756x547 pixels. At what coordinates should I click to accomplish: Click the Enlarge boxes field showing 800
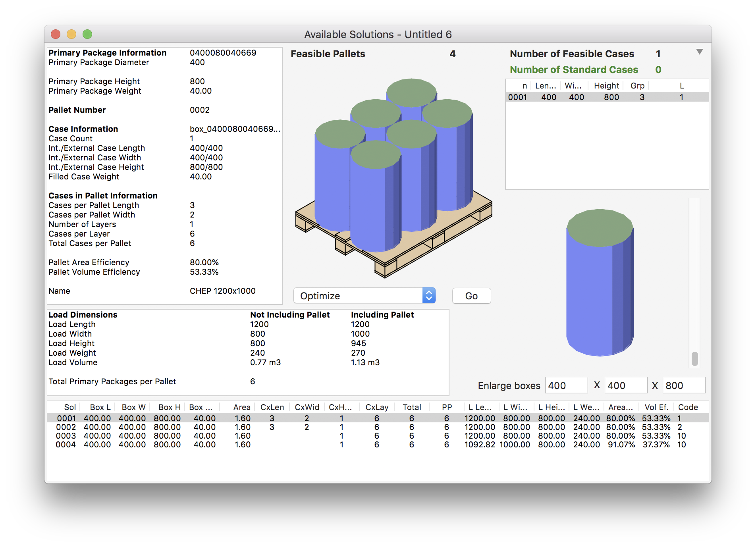click(684, 385)
